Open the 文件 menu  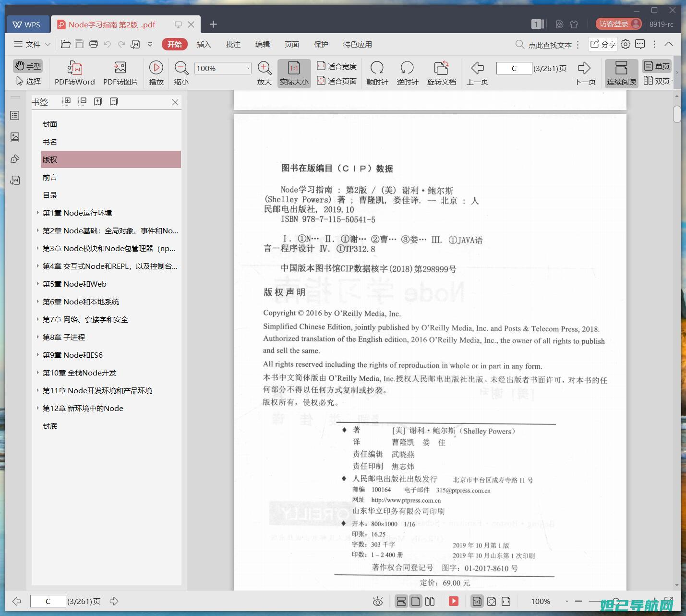(x=32, y=44)
